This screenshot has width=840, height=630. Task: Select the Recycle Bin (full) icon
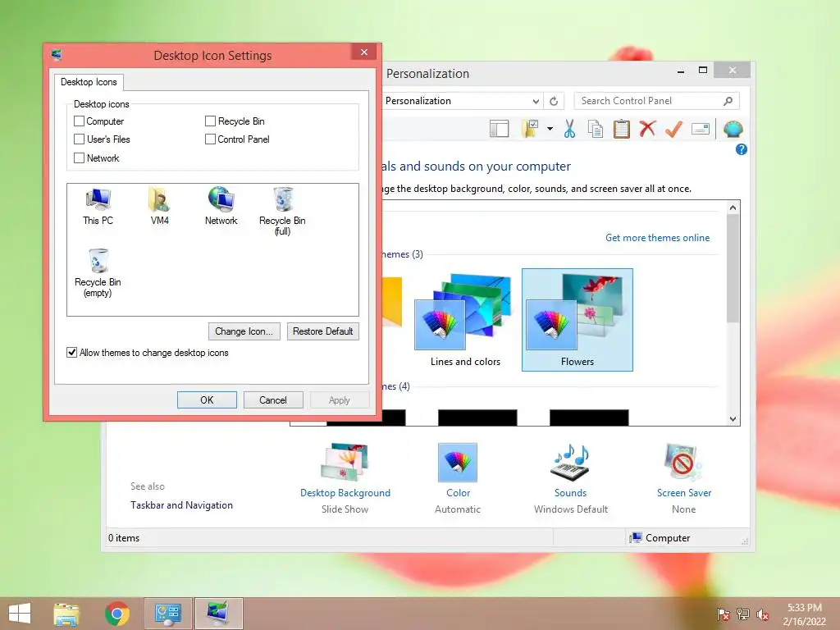[282, 211]
